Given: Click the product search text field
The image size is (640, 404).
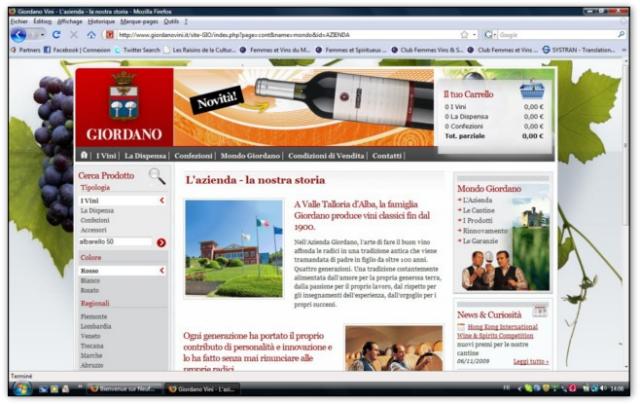Looking at the screenshot, I should pyautogui.click(x=116, y=242).
